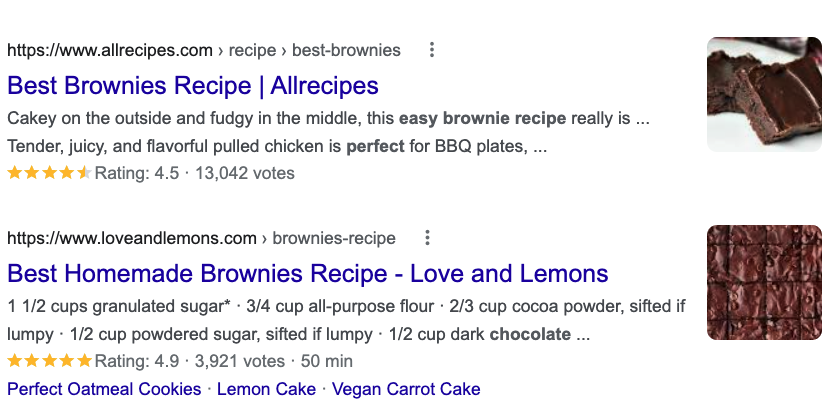Open the Lemon Cake sitelink
This screenshot has width=833, height=416.
pyautogui.click(x=266, y=389)
